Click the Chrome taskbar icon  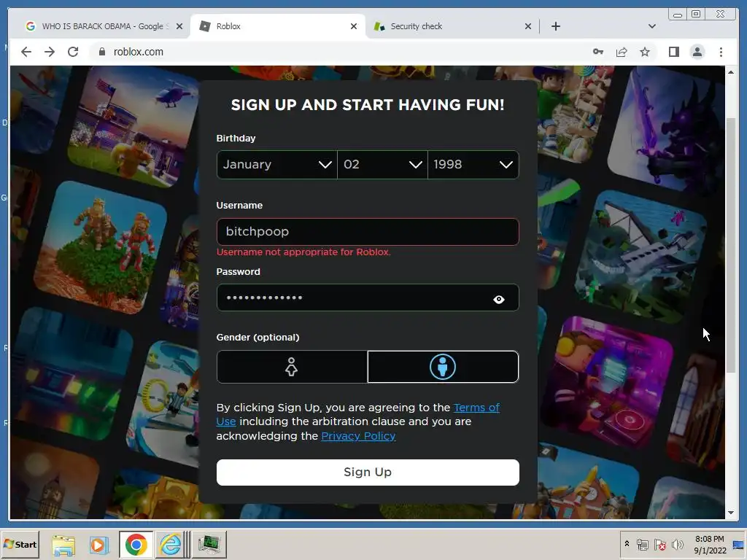136,544
